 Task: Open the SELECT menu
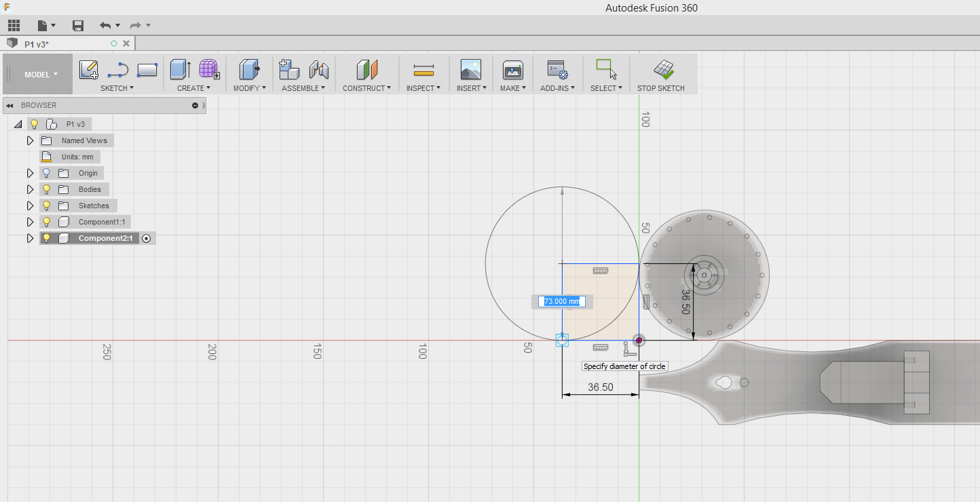606,88
